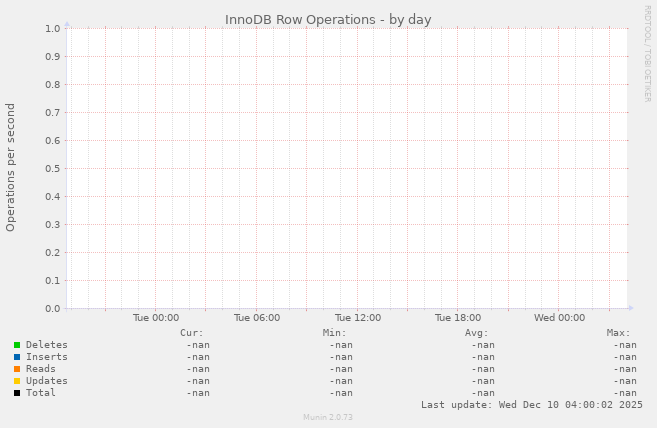Click the Tue 12:00 time axis label

click(358, 318)
